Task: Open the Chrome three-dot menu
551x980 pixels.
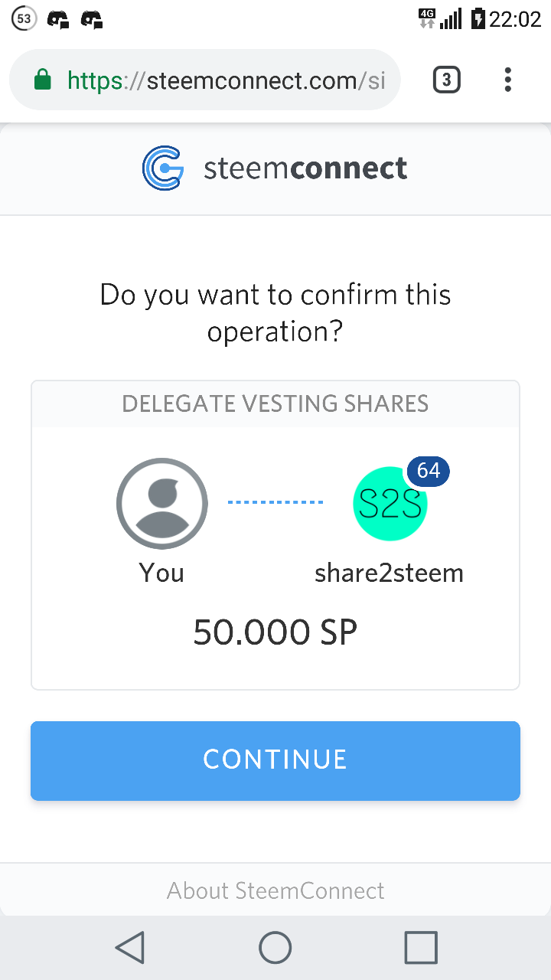Action: coord(507,80)
